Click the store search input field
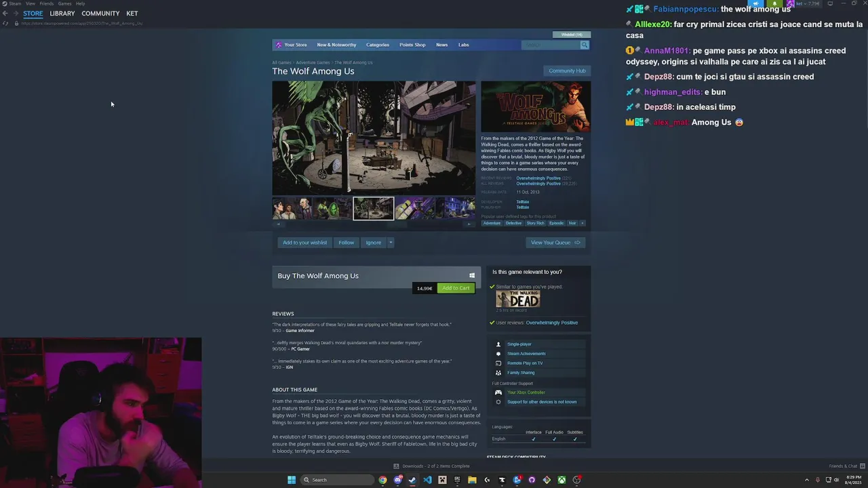The image size is (868, 488). 551,45
